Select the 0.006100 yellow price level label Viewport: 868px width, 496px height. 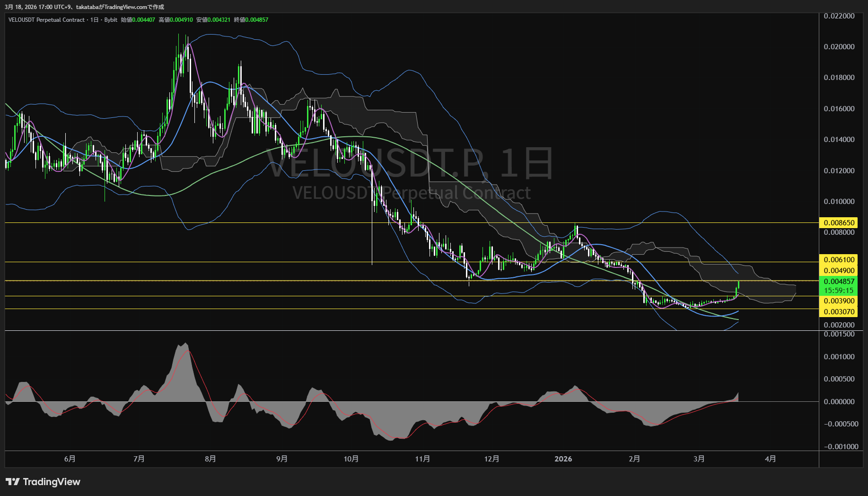tap(839, 259)
